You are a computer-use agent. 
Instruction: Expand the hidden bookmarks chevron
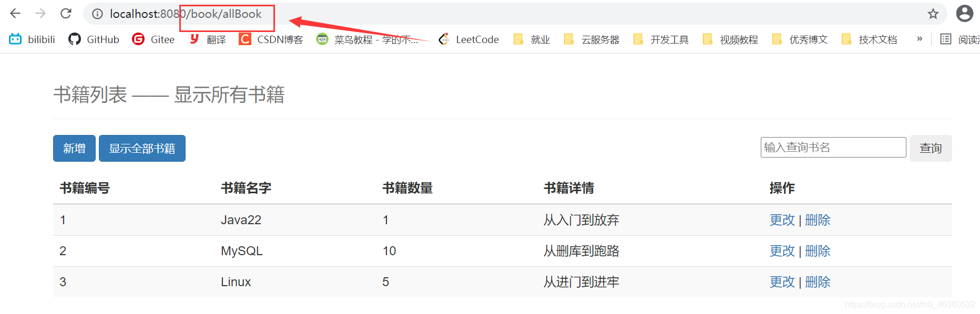pyautogui.click(x=920, y=39)
